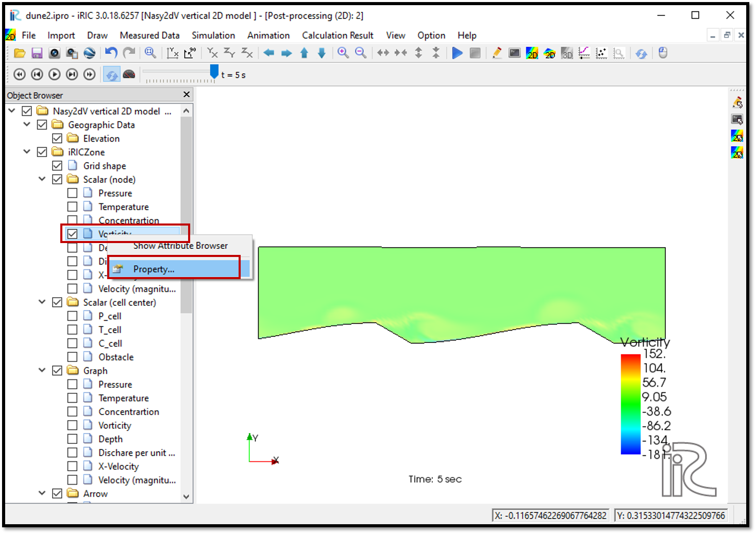Click the camera snapshot icon

point(55,53)
